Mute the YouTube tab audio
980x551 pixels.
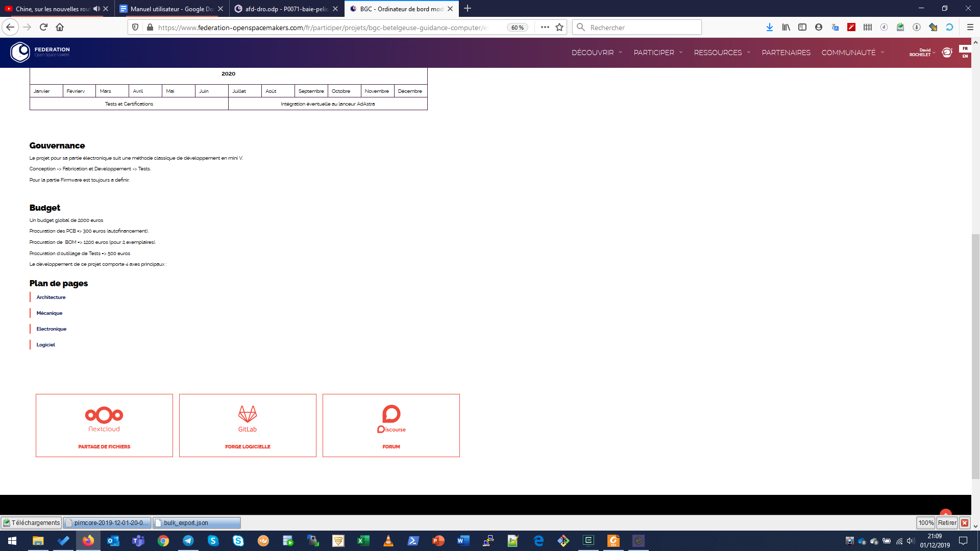tap(96, 9)
